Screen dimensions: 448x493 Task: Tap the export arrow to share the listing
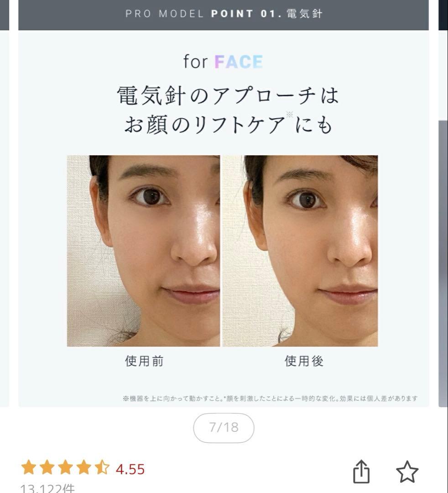(362, 472)
